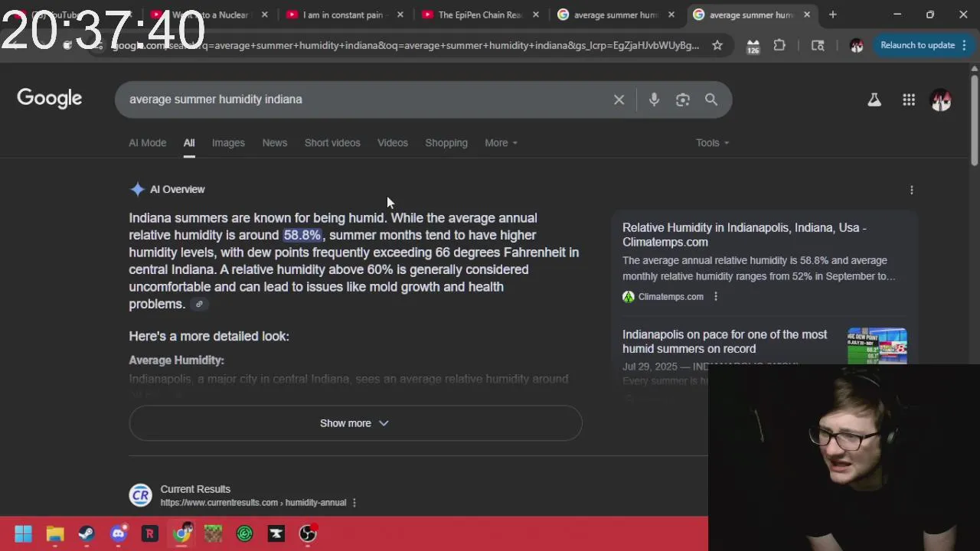
Task: Click the source link chip after 'problems.'
Action: tap(199, 304)
